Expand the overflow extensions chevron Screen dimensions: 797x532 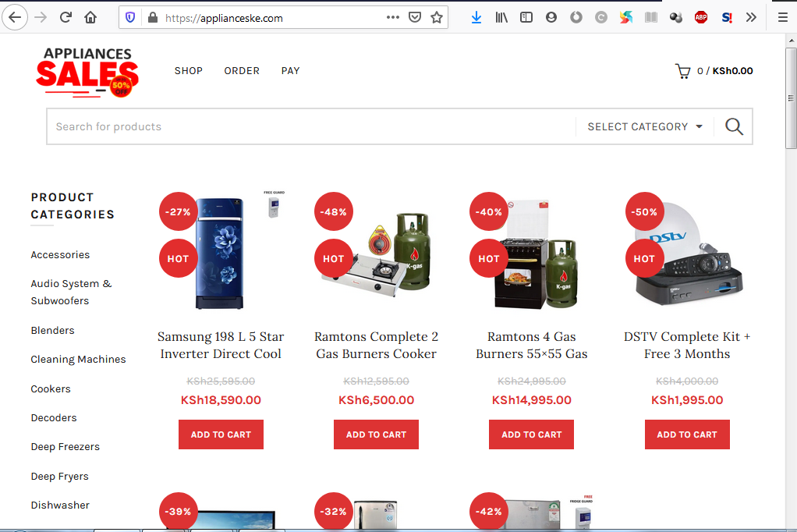(751, 17)
